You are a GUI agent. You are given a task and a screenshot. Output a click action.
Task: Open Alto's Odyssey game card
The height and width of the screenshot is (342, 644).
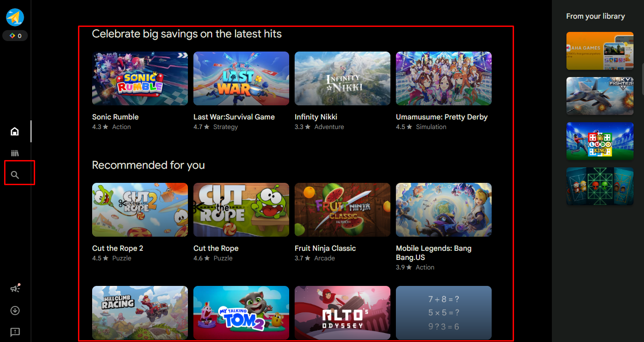[x=342, y=313]
